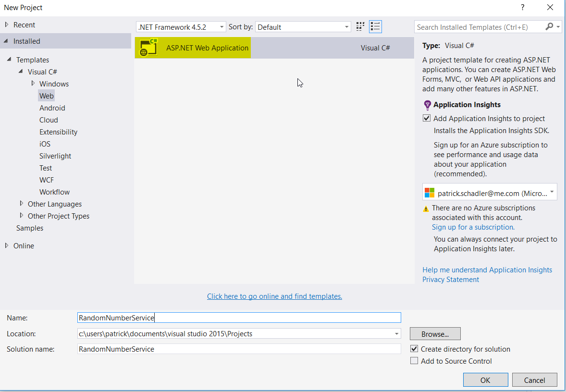Click the Application Insights lightbulb icon
The width and height of the screenshot is (566, 392).
coord(427,105)
